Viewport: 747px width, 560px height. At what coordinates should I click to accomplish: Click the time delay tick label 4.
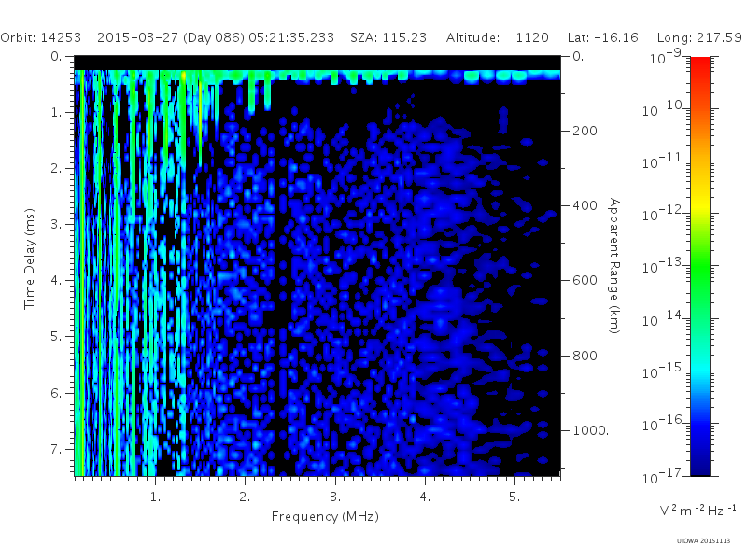tap(56, 281)
